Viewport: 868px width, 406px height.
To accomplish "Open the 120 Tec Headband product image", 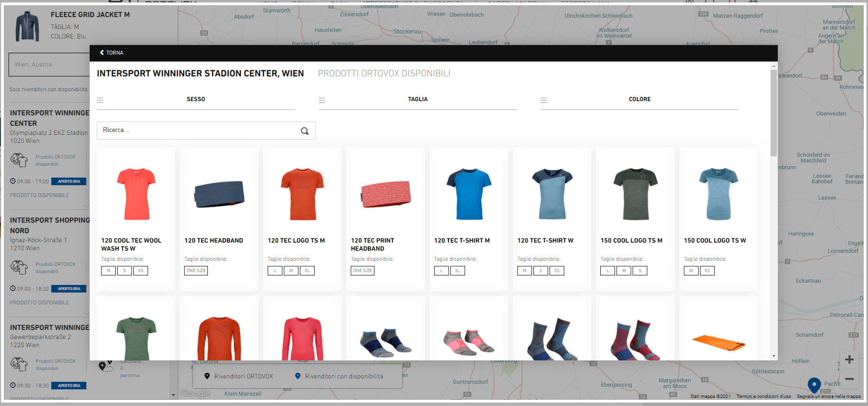I will click(219, 194).
